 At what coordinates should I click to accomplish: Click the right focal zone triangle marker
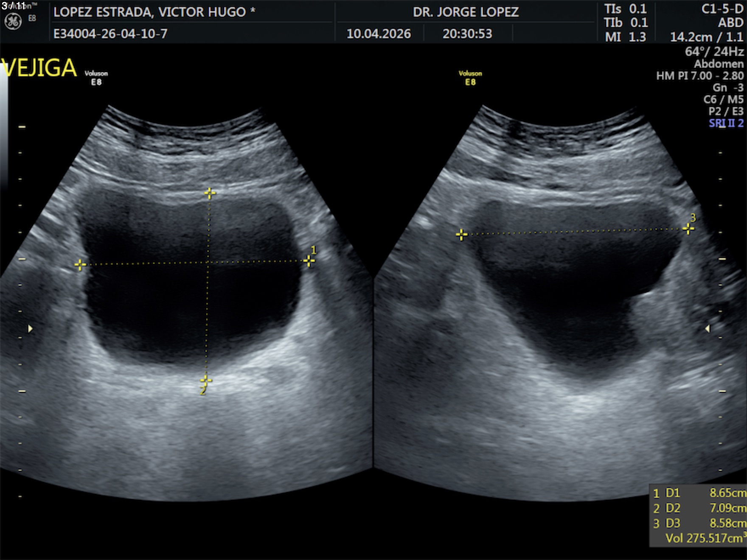tap(707, 329)
